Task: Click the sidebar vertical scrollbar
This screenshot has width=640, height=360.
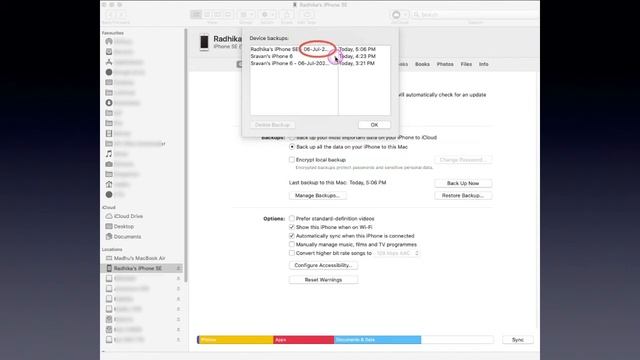Action: click(x=186, y=155)
